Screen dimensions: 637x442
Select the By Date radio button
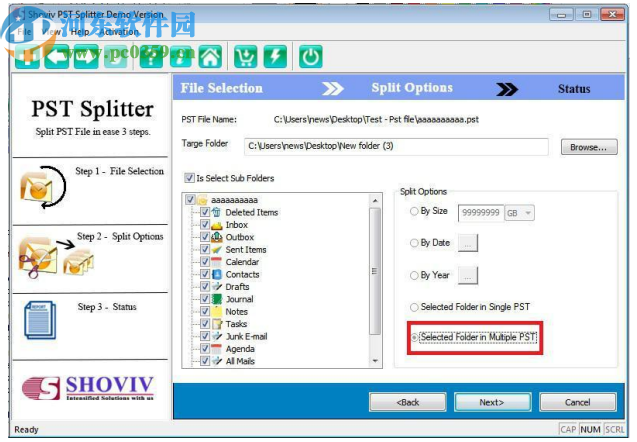pyautogui.click(x=414, y=243)
